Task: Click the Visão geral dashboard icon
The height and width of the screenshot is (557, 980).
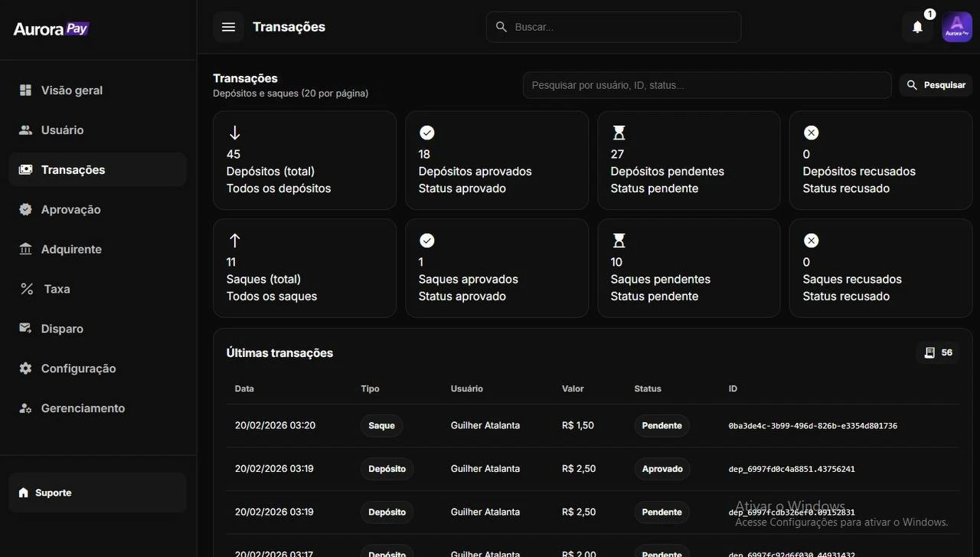Action: (x=26, y=90)
